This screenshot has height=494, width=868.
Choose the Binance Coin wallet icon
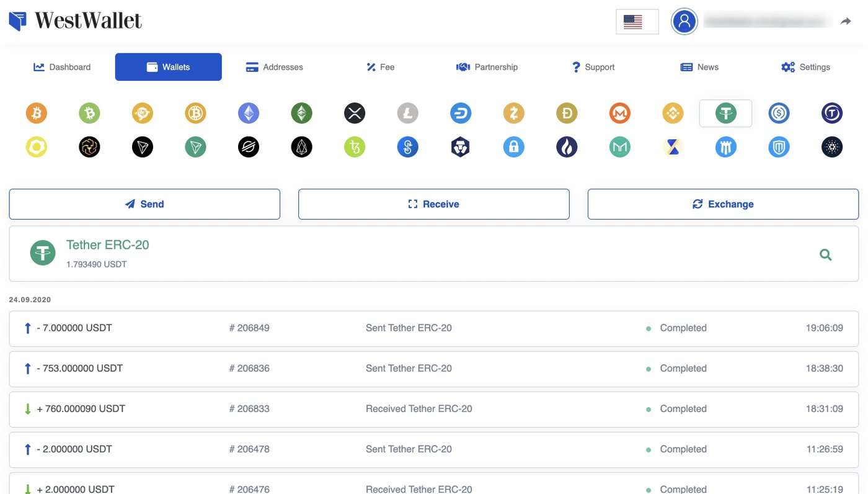(673, 114)
